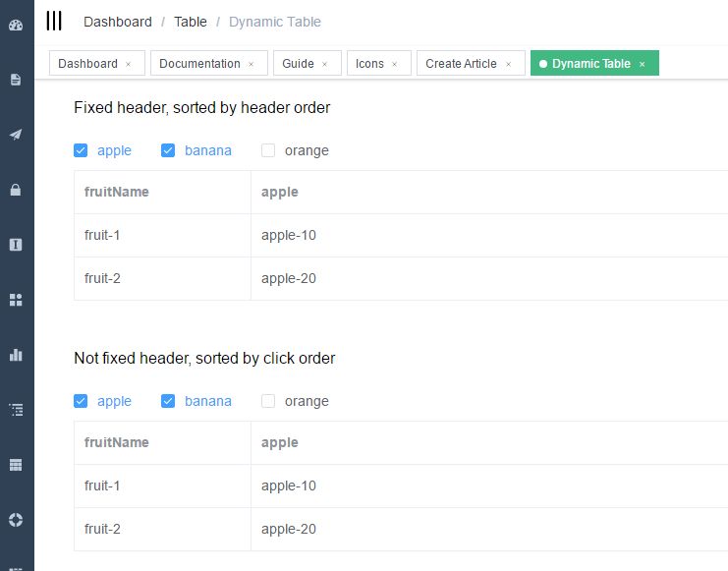Toggle the sidebar with hamburger icon

click(54, 22)
